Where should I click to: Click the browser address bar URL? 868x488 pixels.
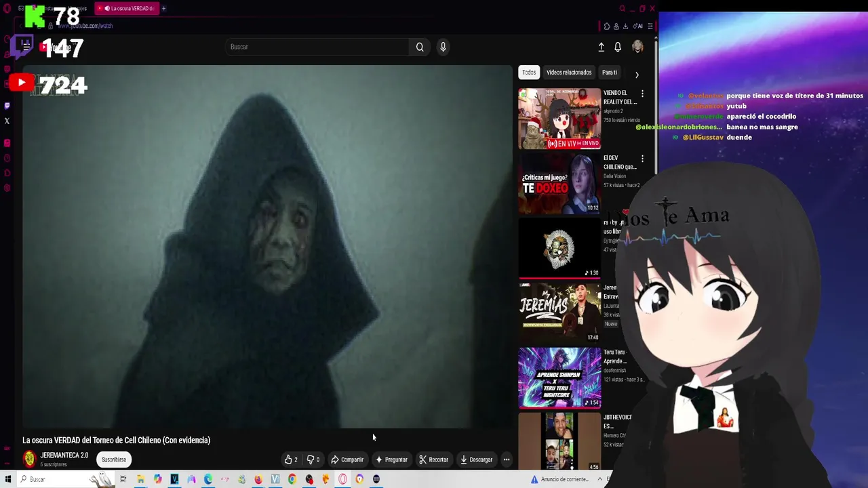[85, 26]
